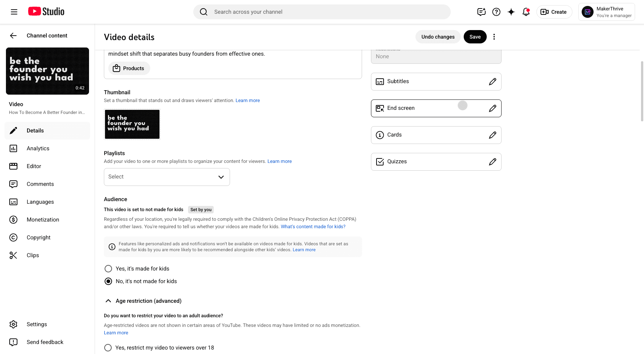Open channel Settings
The height and width of the screenshot is (354, 644).
pos(47,324)
